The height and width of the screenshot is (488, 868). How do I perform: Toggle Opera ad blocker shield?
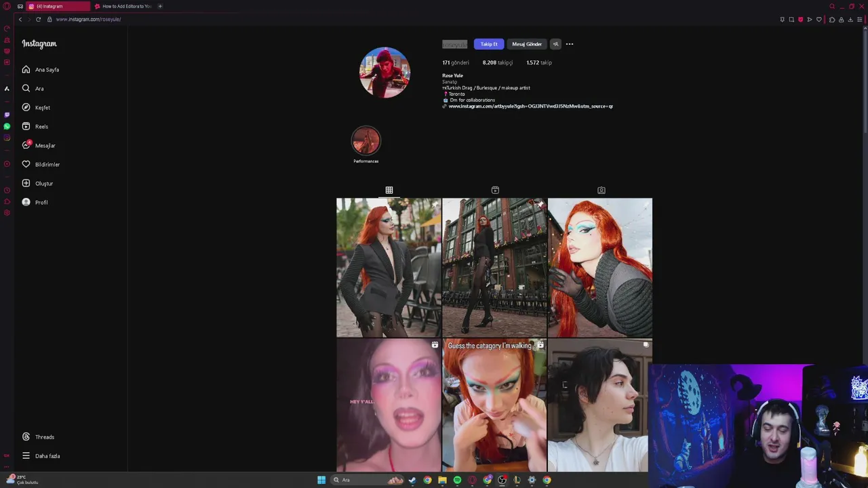801,20
